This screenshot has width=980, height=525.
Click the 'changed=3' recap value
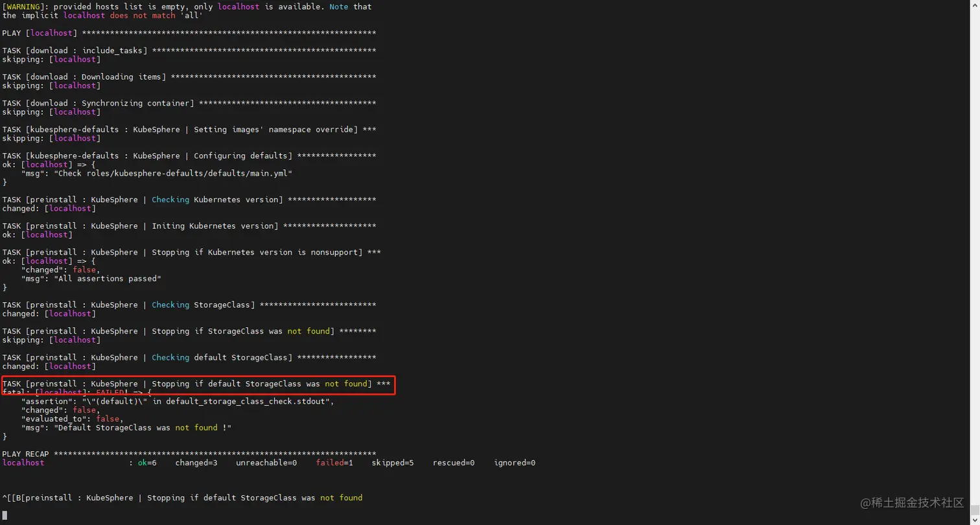(196, 463)
